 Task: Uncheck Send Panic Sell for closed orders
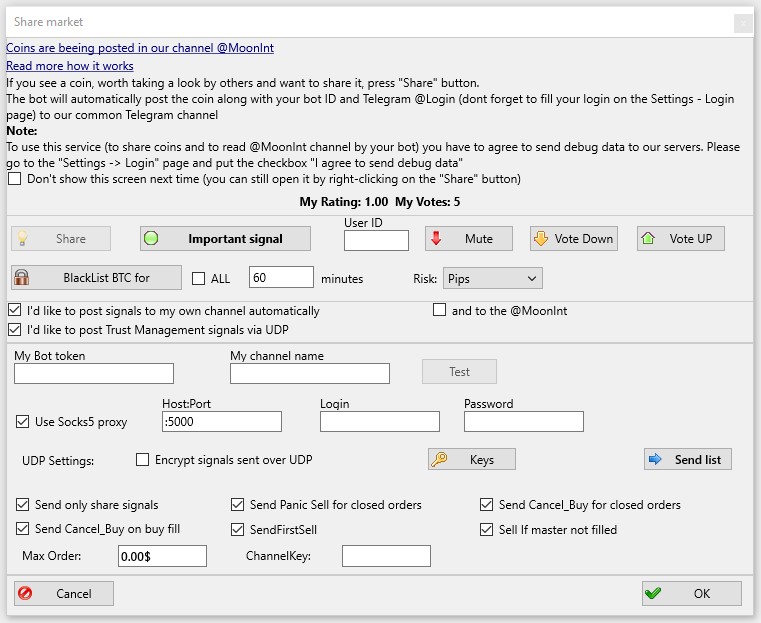[238, 505]
